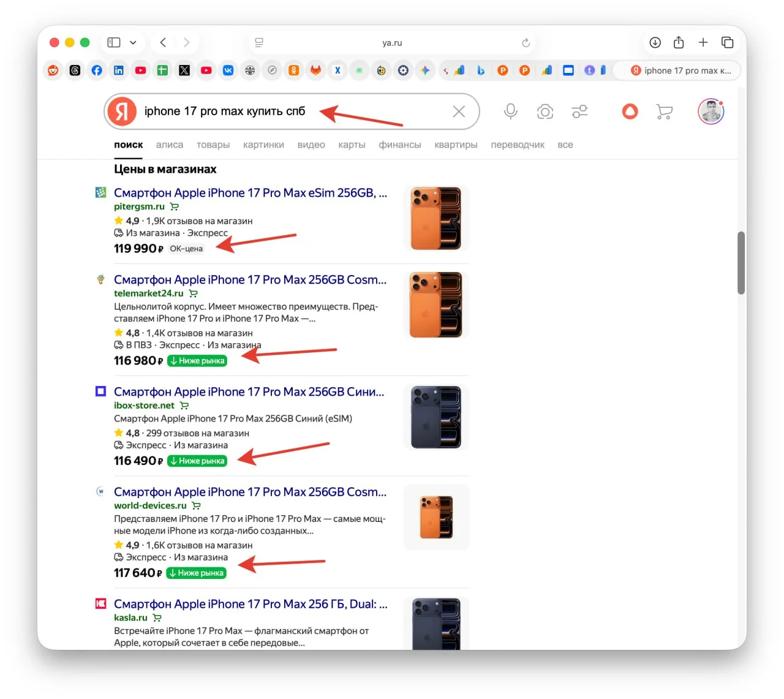Click the microphone voice search icon
The width and height of the screenshot is (784, 699).
point(510,111)
